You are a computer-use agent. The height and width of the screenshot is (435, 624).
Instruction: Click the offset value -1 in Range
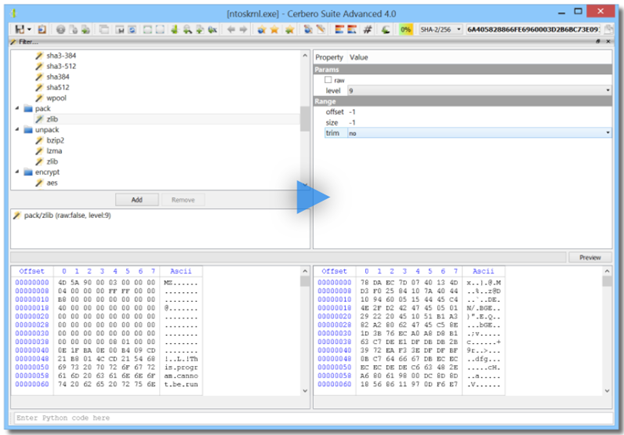pos(352,112)
